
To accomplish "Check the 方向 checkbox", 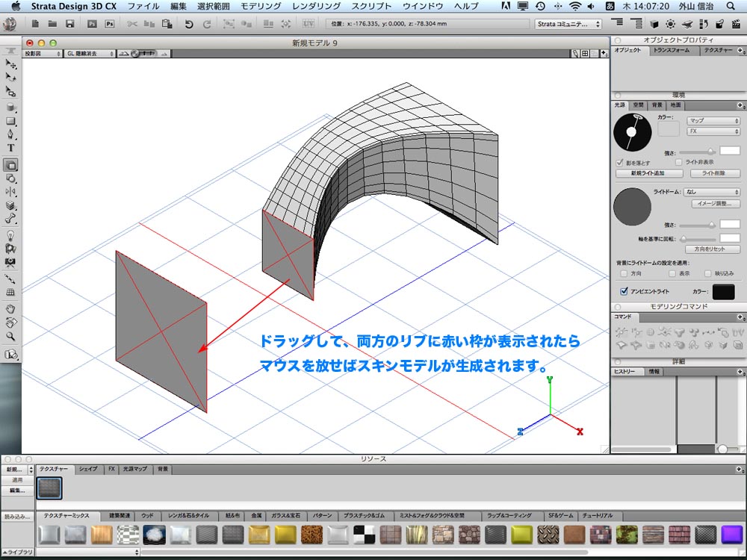I will tap(624, 273).
